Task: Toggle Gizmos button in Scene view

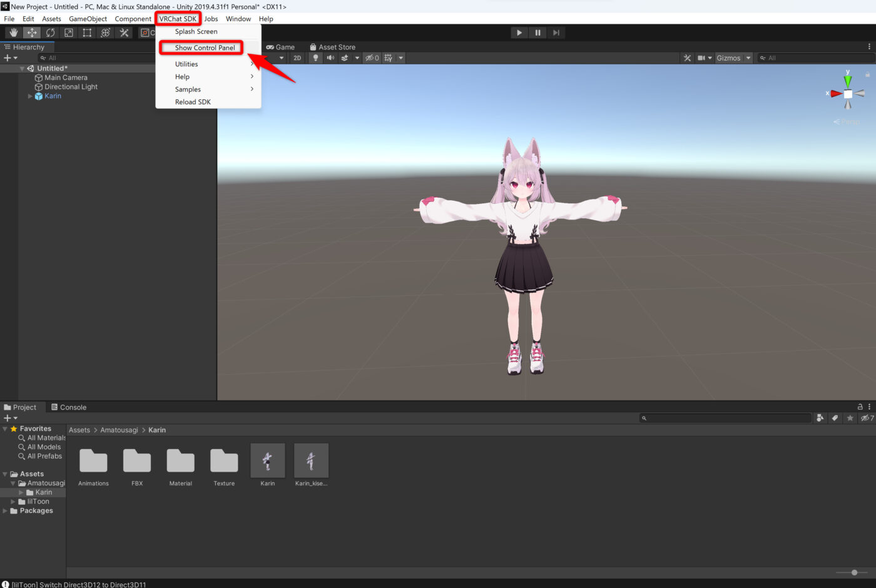Action: point(728,58)
